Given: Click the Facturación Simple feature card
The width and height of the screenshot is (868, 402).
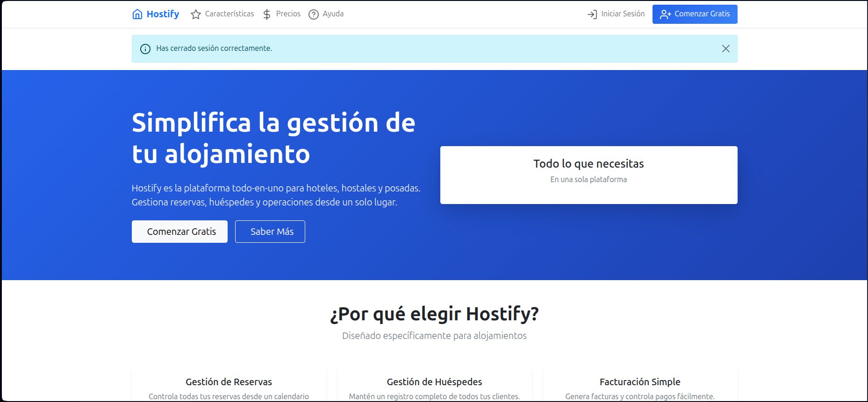Looking at the screenshot, I should (639, 386).
